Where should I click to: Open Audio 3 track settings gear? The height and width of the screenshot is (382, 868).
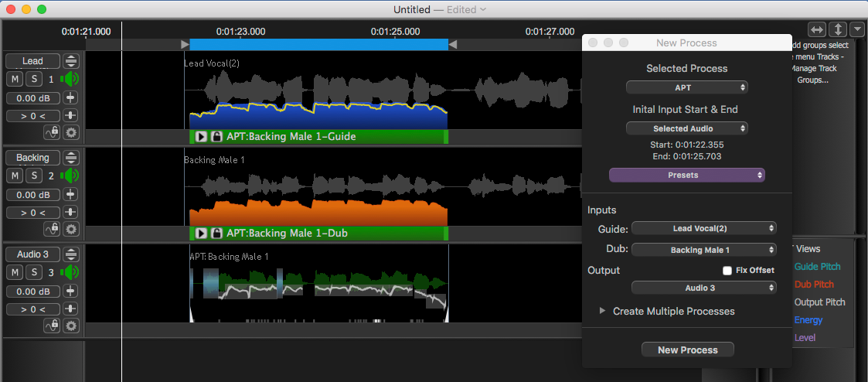(x=72, y=326)
